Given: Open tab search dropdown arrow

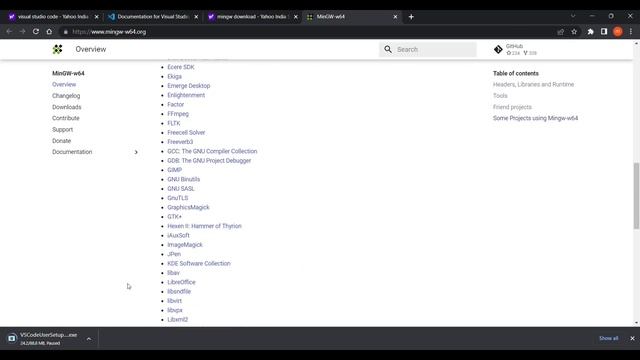Looking at the screenshot, I should 573,16.
